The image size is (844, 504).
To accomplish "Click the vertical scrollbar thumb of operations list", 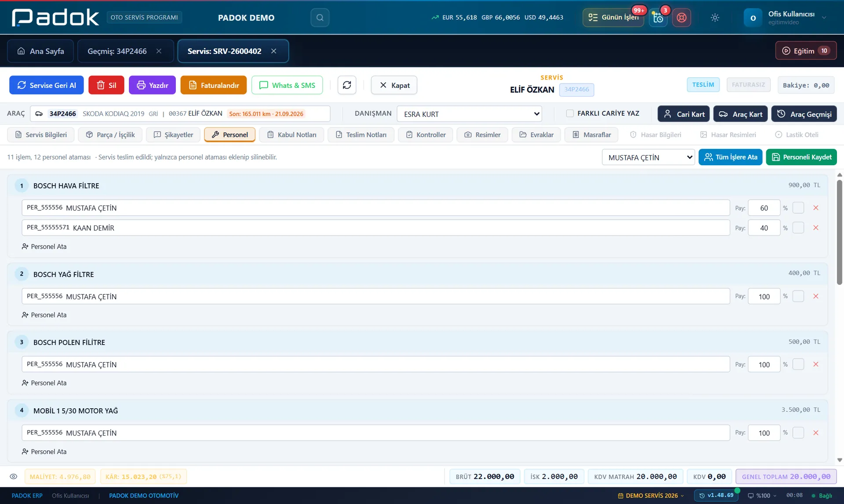I will point(839,232).
